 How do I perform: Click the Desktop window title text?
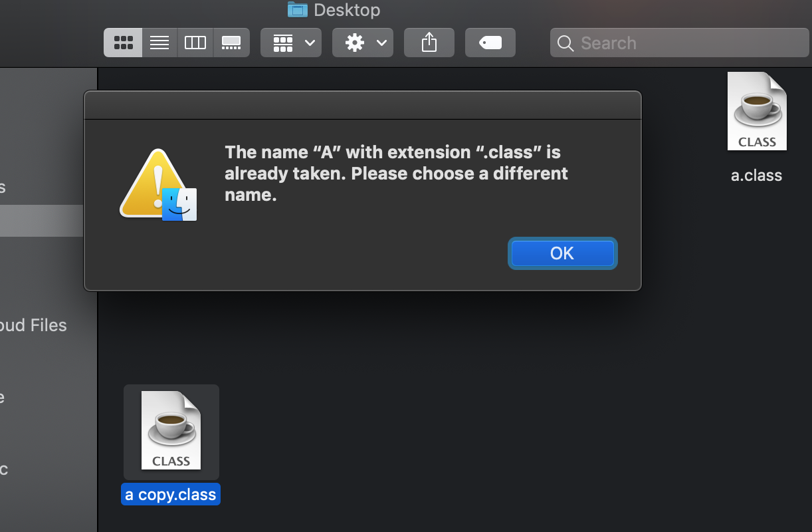[x=346, y=10]
